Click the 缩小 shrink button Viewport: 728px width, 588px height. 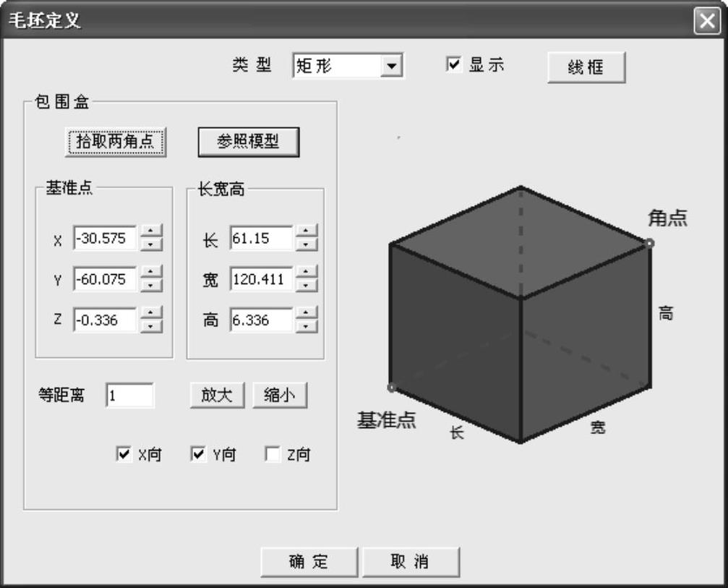(x=280, y=396)
